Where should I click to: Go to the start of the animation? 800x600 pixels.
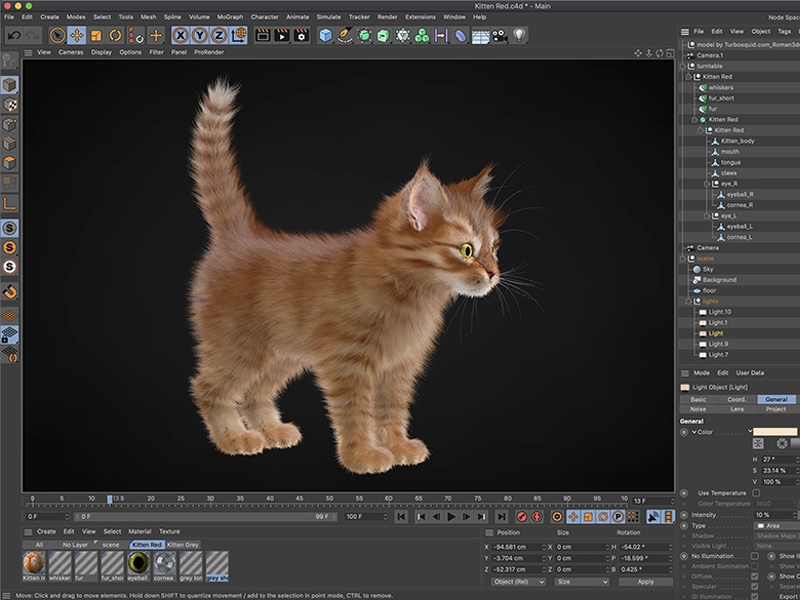(x=401, y=517)
